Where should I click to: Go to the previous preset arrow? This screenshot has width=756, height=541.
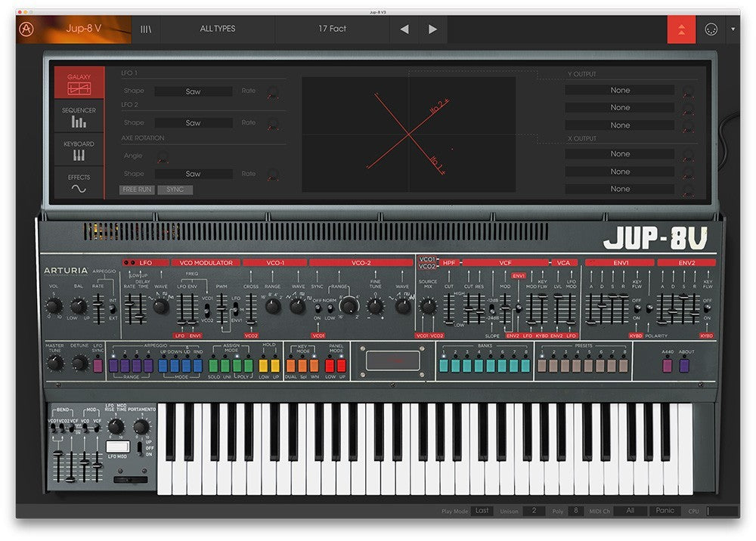[404, 29]
